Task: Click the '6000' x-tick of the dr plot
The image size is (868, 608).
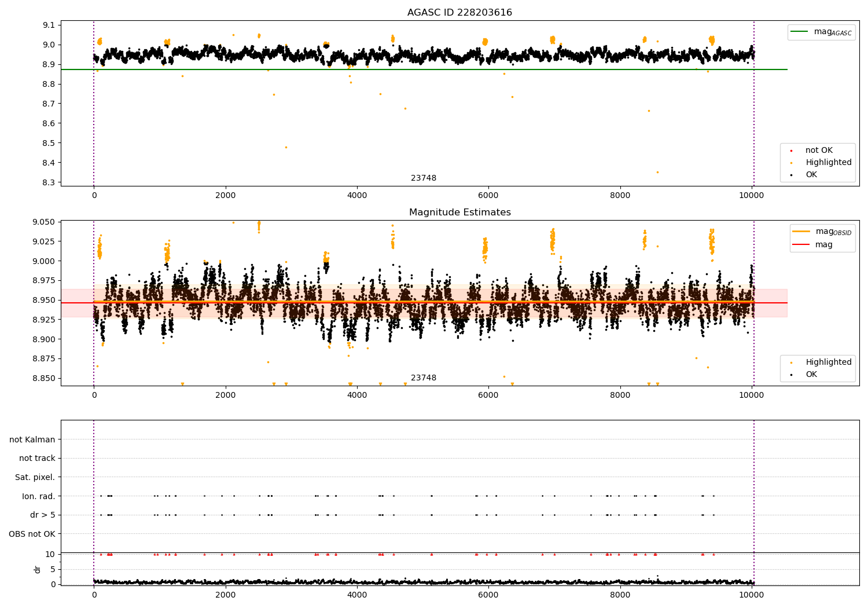Action: coord(488,595)
